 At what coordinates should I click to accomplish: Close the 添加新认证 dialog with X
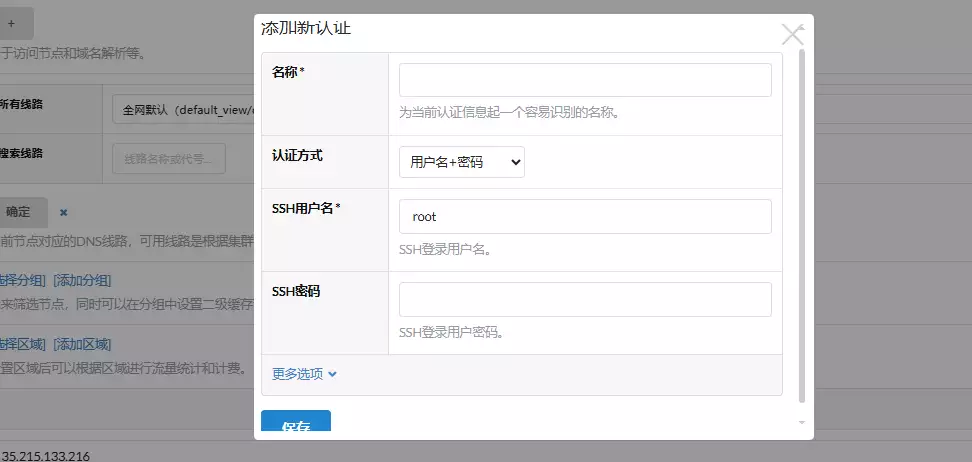[792, 35]
